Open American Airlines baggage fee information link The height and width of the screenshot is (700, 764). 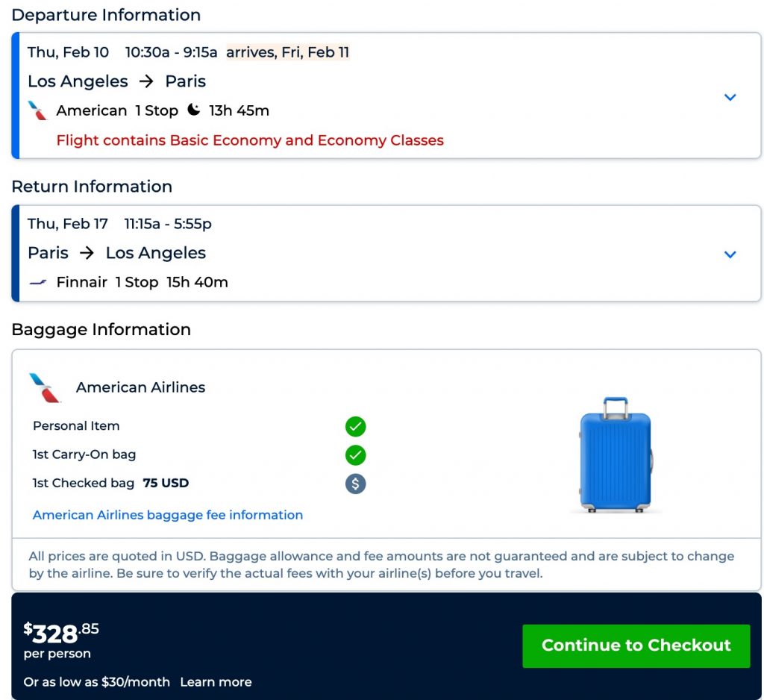point(168,515)
